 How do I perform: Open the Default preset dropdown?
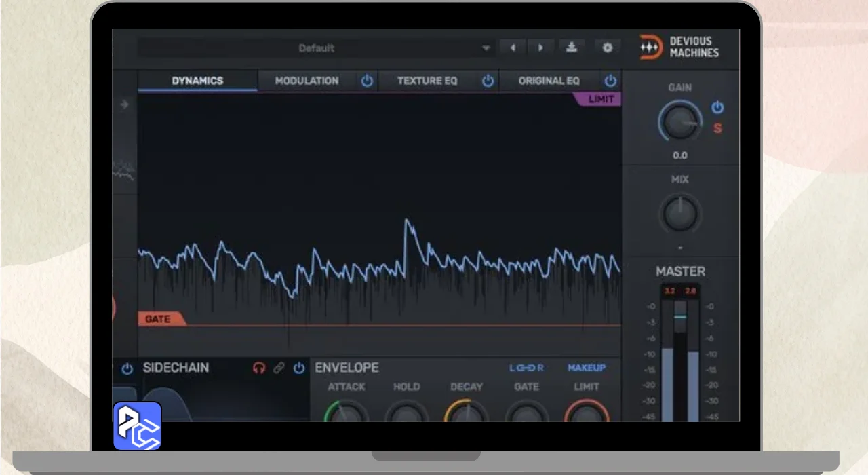tap(316, 48)
